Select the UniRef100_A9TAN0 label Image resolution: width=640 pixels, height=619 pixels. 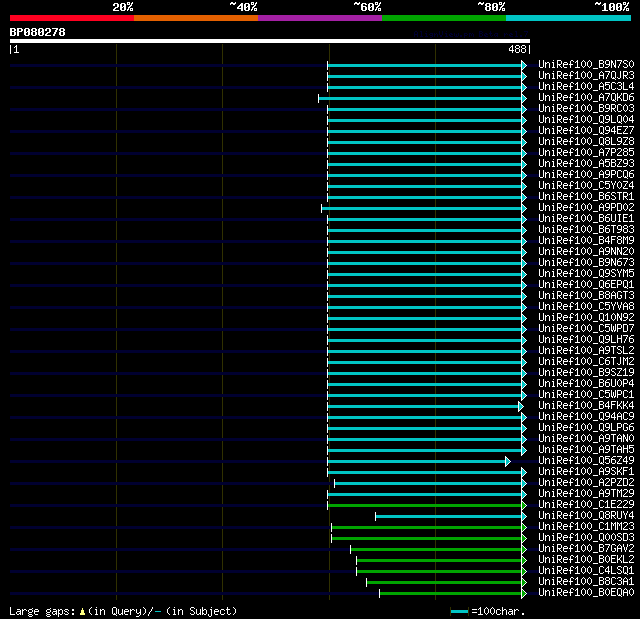click(x=586, y=439)
